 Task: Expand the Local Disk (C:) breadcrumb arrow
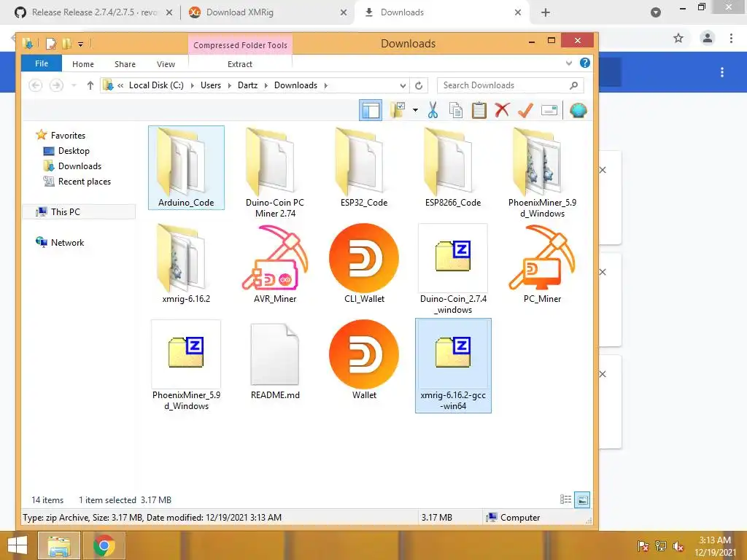[x=192, y=86]
